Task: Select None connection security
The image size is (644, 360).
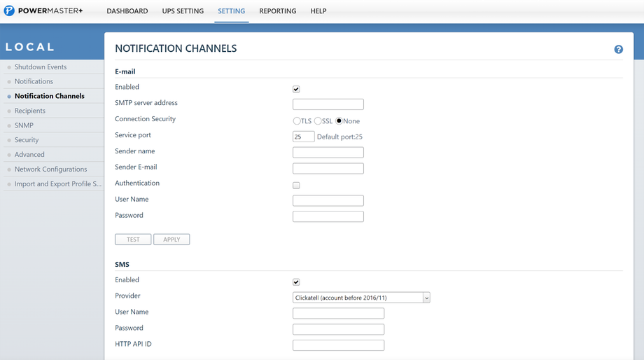Action: [339, 121]
